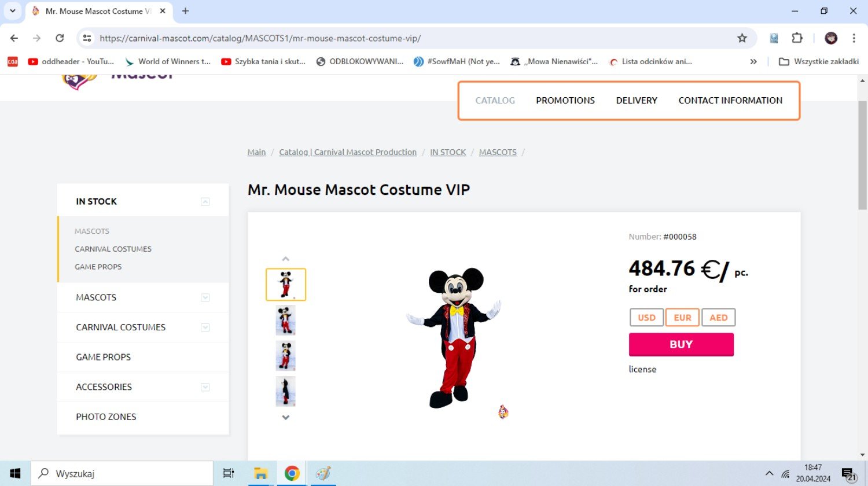Open Task View on the taskbar
Screen dimensions: 868x486
coord(229,473)
